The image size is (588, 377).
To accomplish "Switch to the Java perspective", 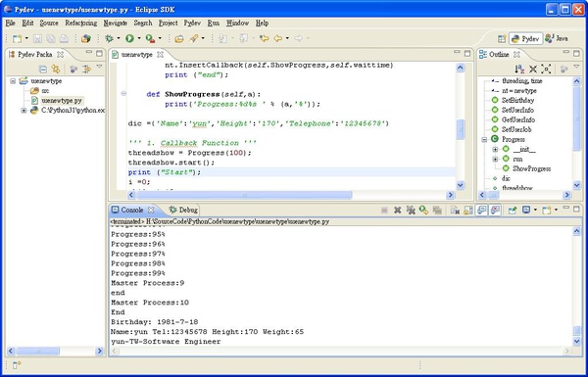I will tap(557, 38).
